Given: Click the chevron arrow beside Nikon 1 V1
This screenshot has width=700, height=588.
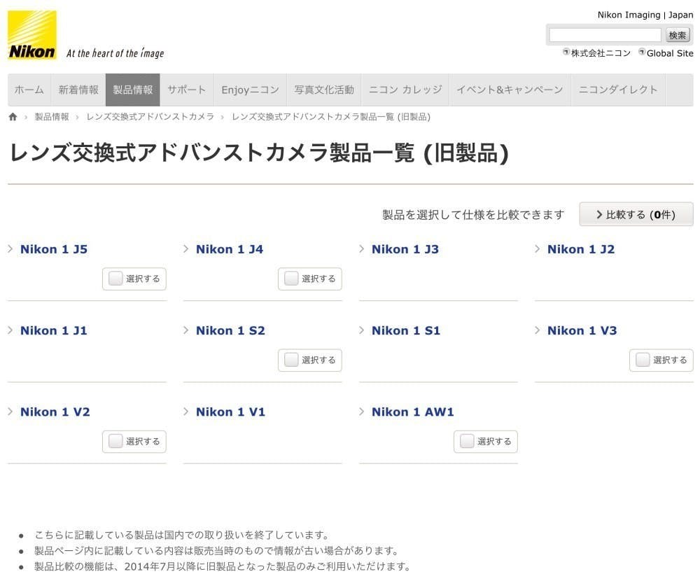Looking at the screenshot, I should (x=185, y=411).
